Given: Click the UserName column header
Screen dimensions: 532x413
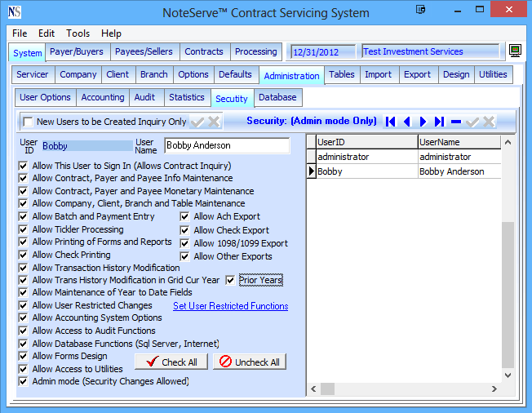Looking at the screenshot, I should click(459, 142).
